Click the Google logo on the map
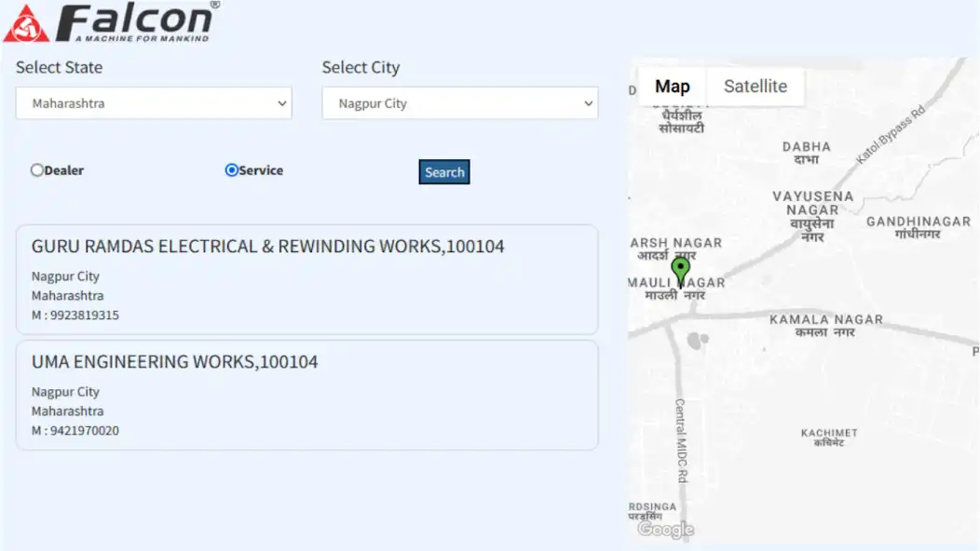Image resolution: width=980 pixels, height=551 pixels. coord(665,530)
